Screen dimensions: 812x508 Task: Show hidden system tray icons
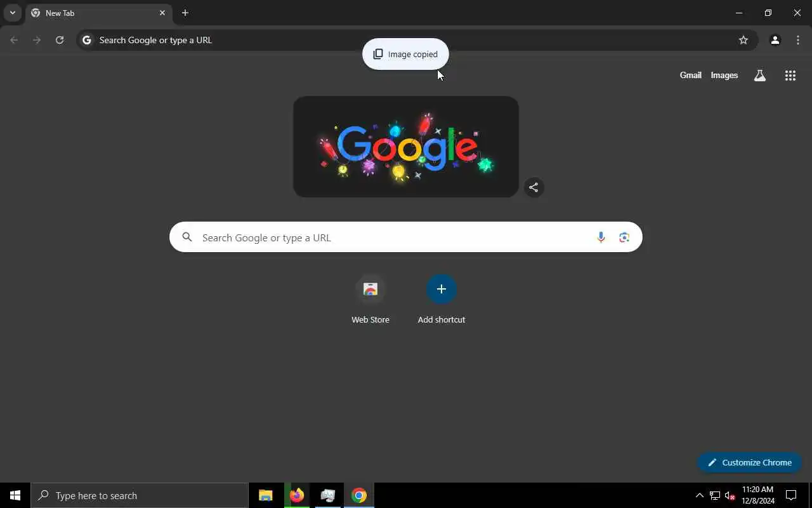point(700,495)
